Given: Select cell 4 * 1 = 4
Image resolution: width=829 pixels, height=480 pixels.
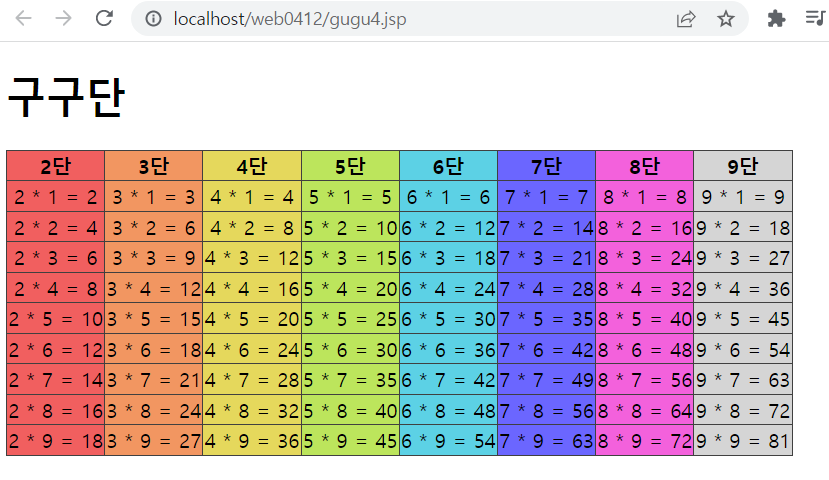Looking at the screenshot, I should [252, 197].
